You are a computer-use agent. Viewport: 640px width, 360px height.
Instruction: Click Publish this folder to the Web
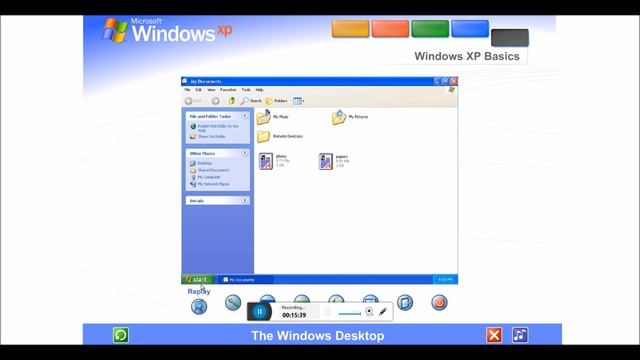pyautogui.click(x=214, y=128)
